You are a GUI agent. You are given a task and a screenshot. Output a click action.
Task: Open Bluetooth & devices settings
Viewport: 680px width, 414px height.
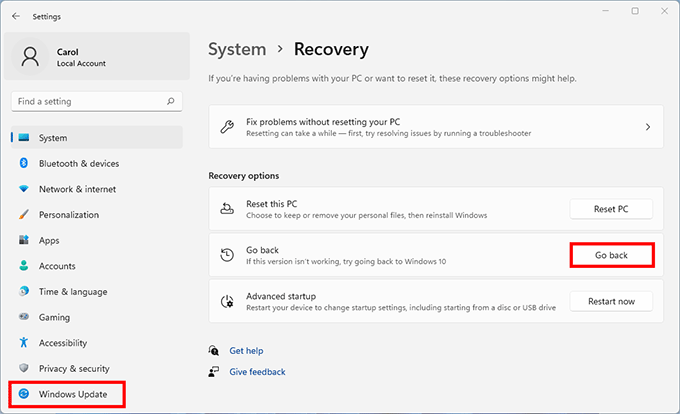(x=97, y=163)
